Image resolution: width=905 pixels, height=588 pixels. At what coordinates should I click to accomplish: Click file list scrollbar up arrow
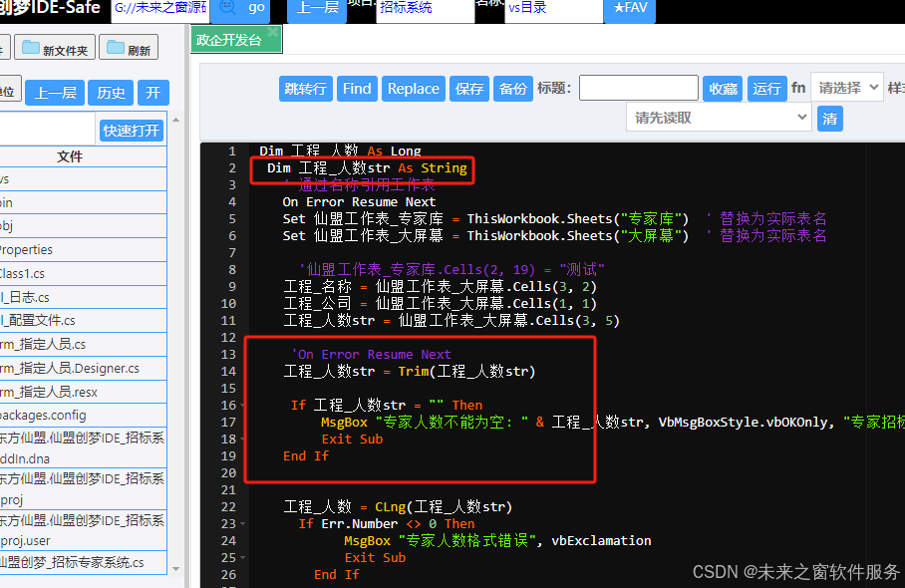coord(176,120)
